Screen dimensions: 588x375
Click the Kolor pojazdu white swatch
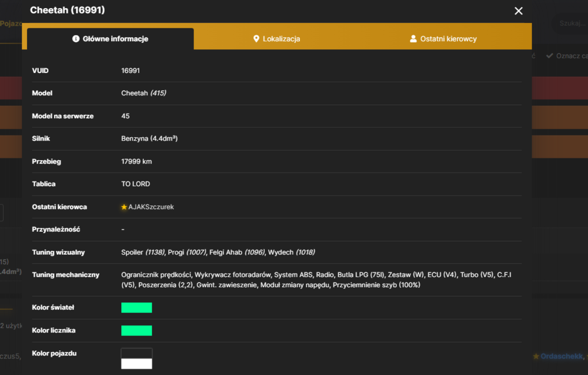click(136, 364)
